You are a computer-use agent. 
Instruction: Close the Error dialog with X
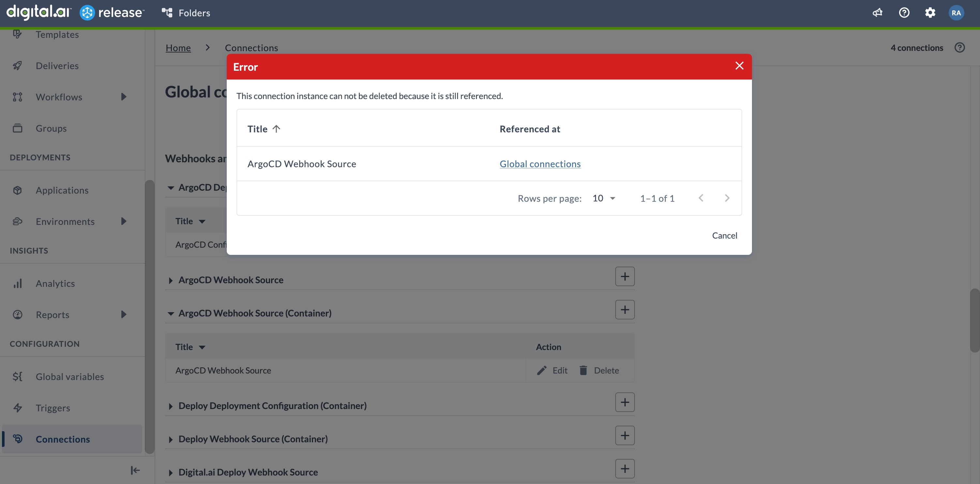[x=739, y=66]
